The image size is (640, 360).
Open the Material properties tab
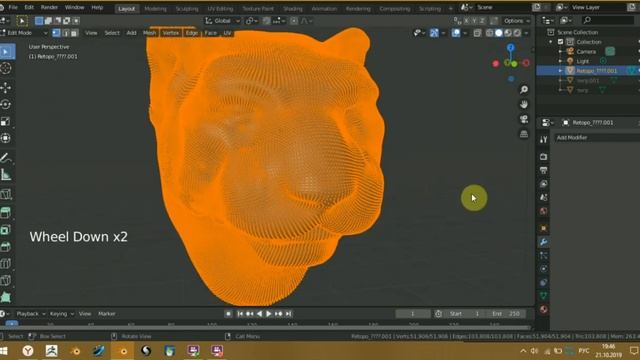pyautogui.click(x=543, y=309)
